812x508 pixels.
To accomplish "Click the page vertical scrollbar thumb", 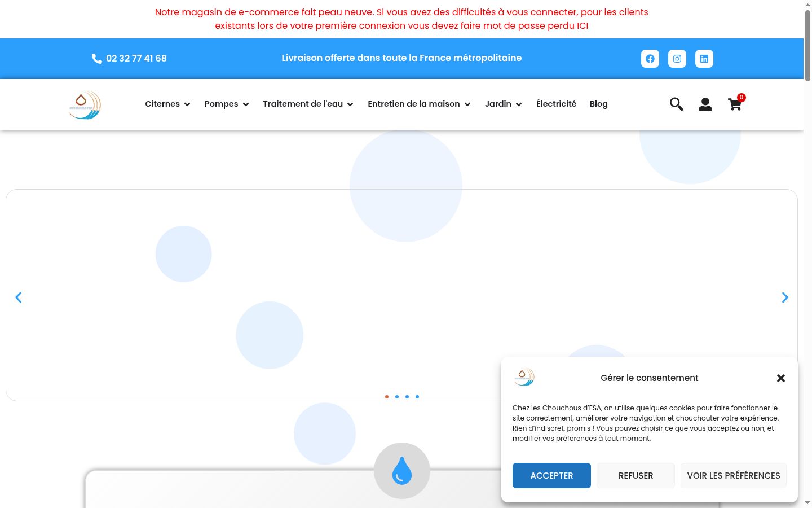I will click(x=807, y=45).
